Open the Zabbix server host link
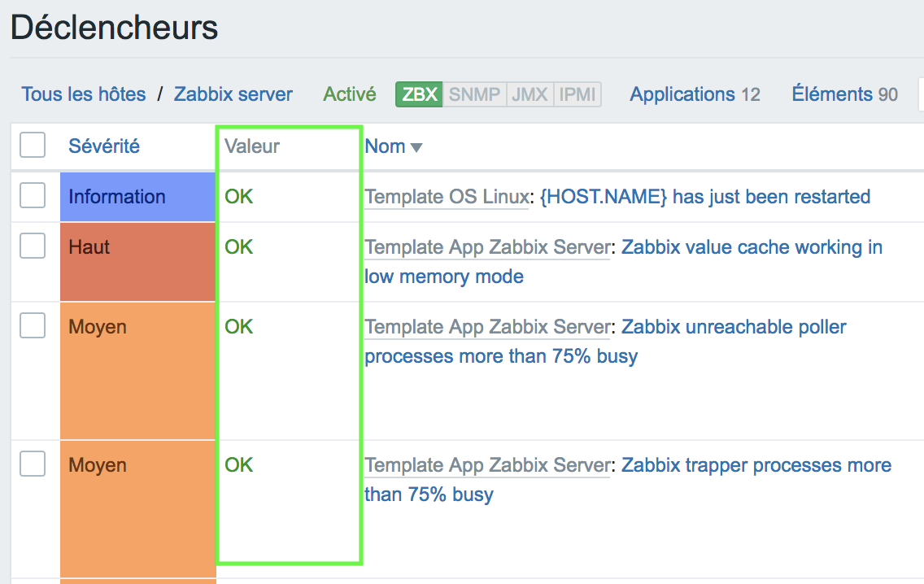This screenshot has width=924, height=584. 233,94
